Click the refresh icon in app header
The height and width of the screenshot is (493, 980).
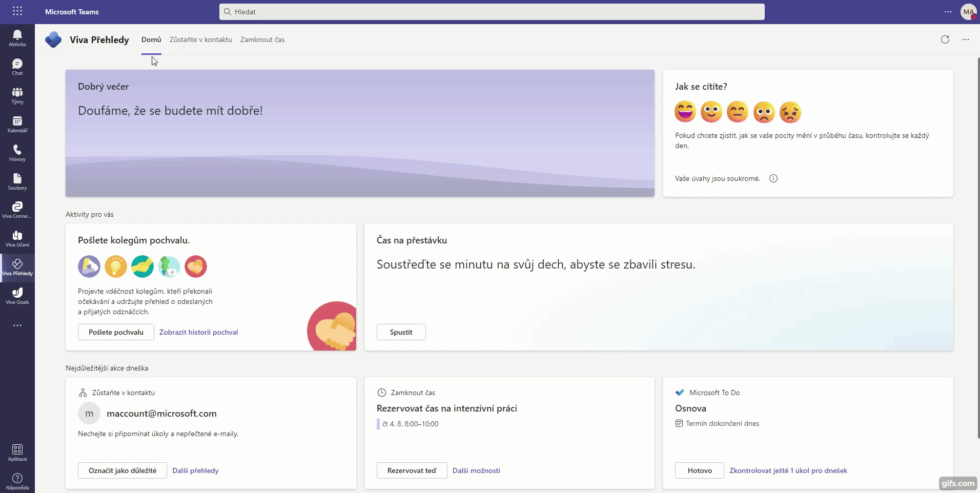(x=945, y=39)
